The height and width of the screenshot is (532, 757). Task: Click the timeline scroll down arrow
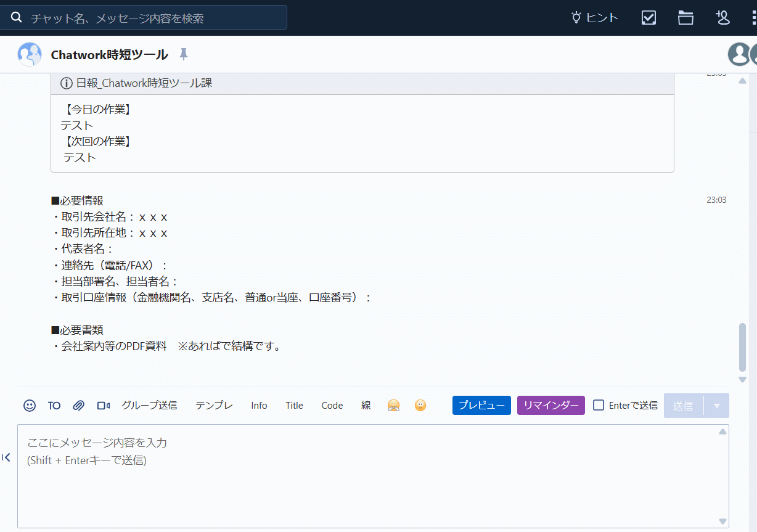(742, 380)
